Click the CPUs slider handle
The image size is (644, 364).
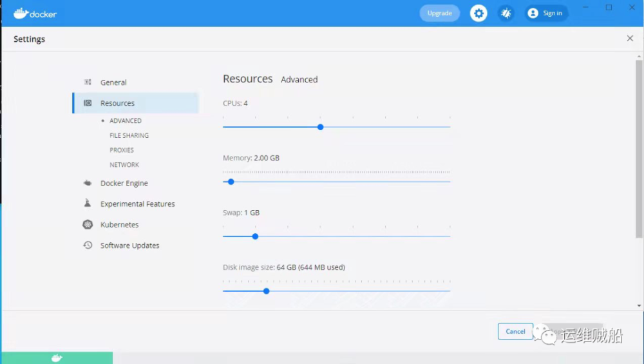[x=320, y=127]
